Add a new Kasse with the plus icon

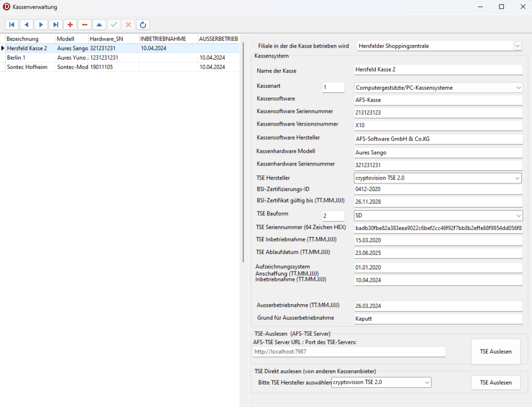(x=70, y=25)
